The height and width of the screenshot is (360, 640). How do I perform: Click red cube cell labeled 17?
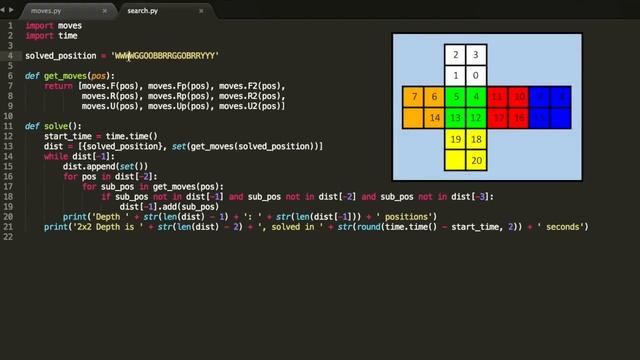pyautogui.click(x=497, y=118)
